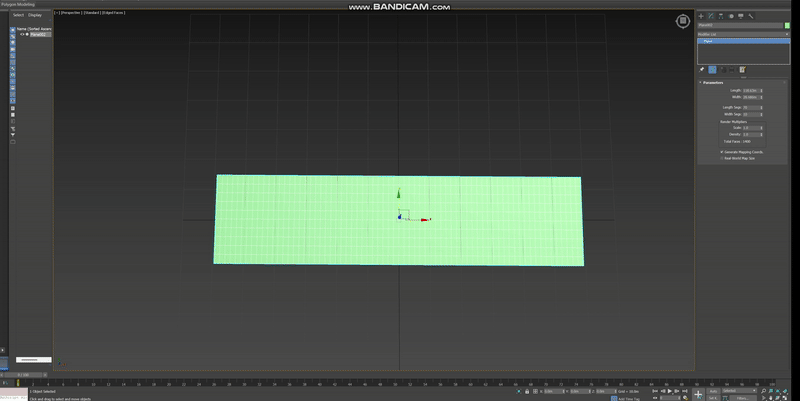Open the Select menu in Scene Explorer
The width and height of the screenshot is (800, 401).
pos(18,15)
